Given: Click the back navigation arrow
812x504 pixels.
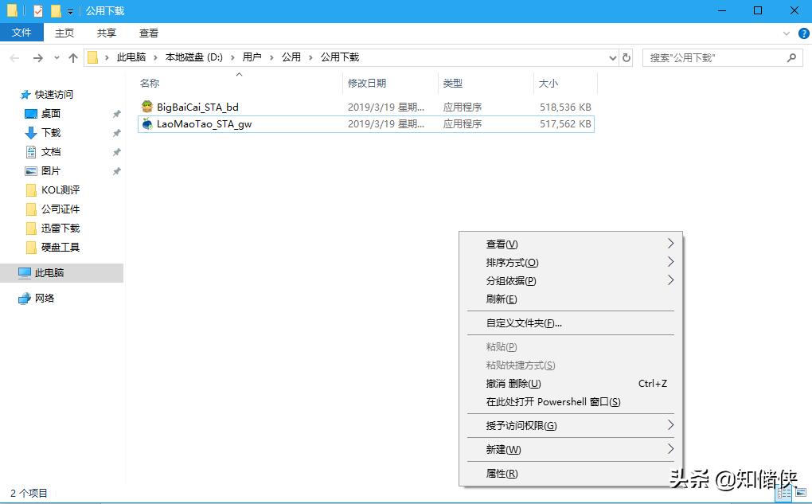Looking at the screenshot, I should pyautogui.click(x=14, y=57).
